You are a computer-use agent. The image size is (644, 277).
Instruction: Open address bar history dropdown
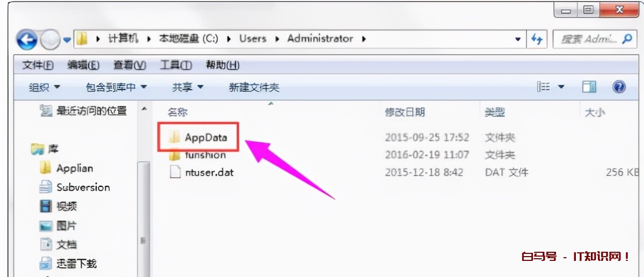(517, 39)
